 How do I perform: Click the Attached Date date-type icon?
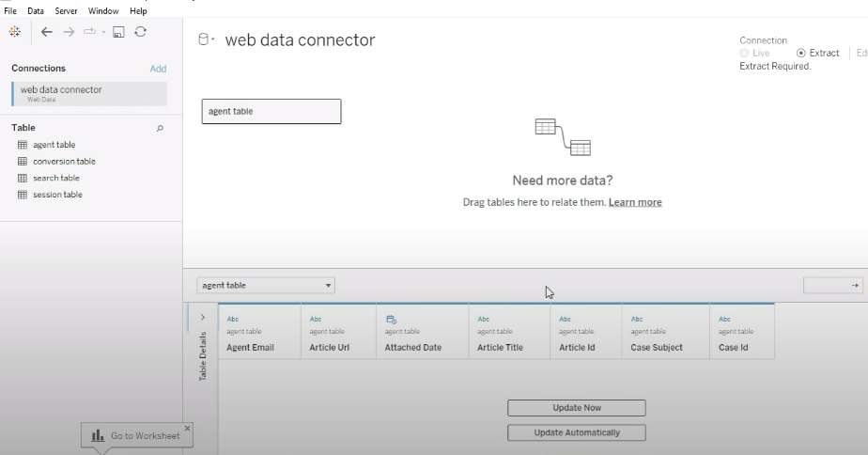[391, 320]
